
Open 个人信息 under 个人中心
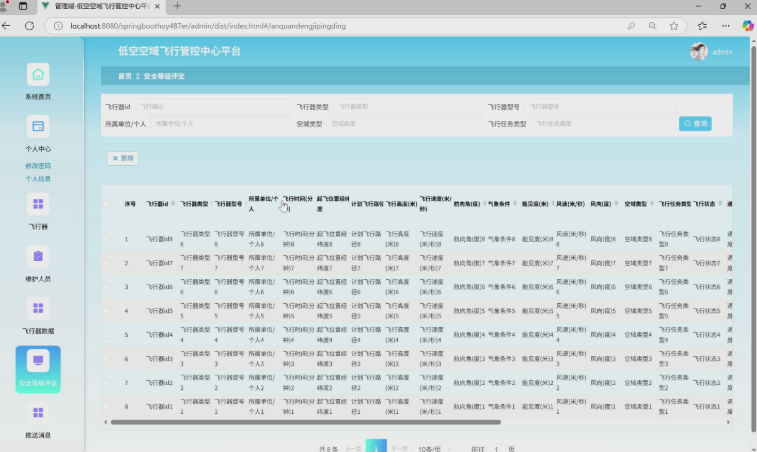pos(38,179)
